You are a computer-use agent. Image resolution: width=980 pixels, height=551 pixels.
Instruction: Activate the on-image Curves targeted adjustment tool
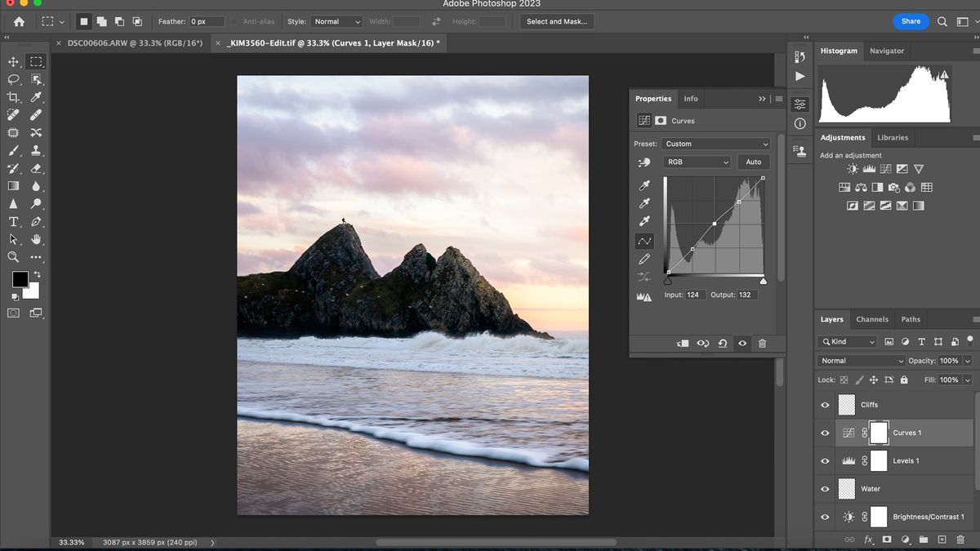point(644,162)
